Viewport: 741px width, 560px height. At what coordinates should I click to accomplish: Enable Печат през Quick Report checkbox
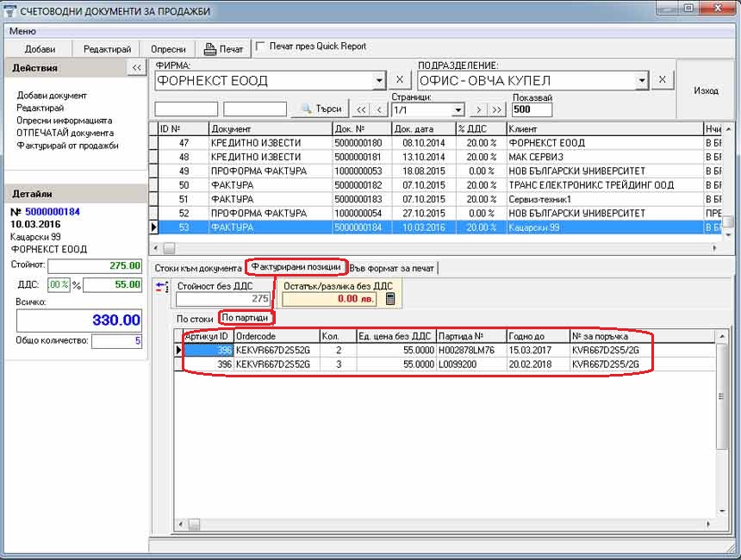[x=260, y=47]
